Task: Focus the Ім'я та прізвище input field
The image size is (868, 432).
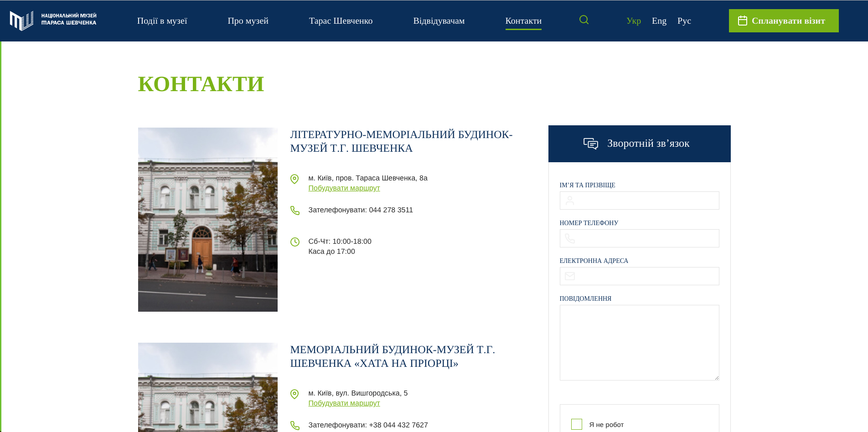Action: point(640,201)
